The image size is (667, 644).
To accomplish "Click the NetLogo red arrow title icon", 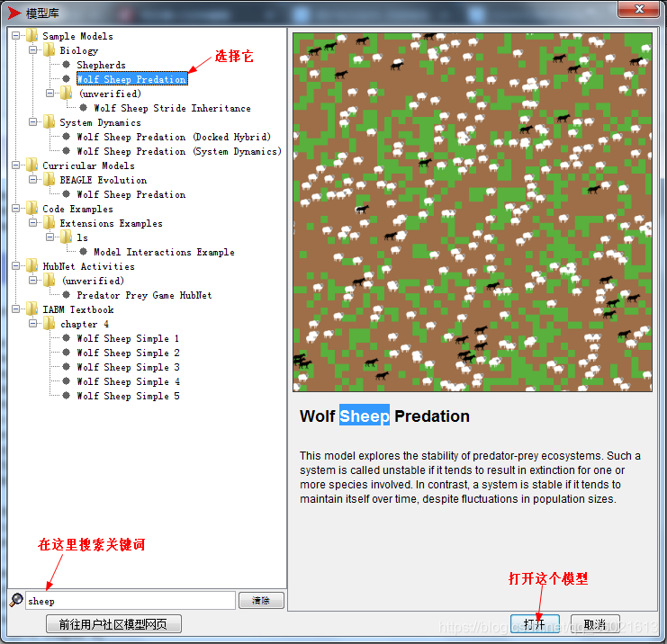I will (x=14, y=13).
